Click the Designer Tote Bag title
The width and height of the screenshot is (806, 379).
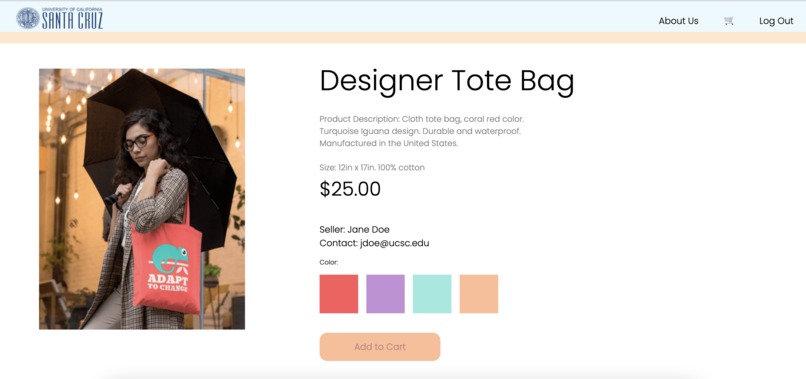tap(447, 81)
